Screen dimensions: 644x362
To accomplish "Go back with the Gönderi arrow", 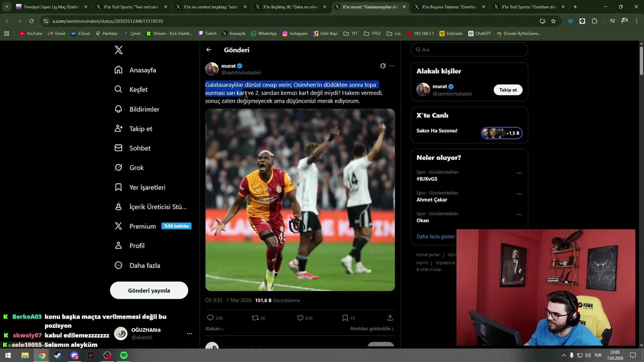I will (209, 50).
